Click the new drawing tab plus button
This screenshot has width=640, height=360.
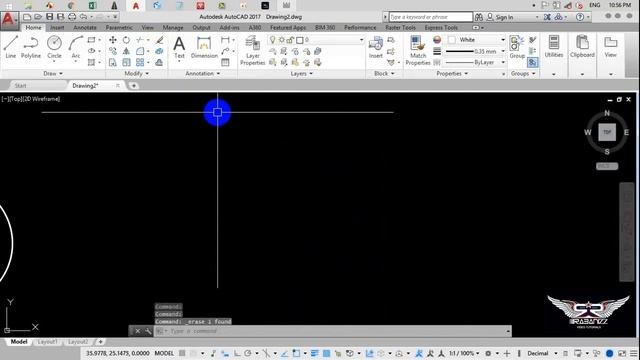[x=133, y=86]
